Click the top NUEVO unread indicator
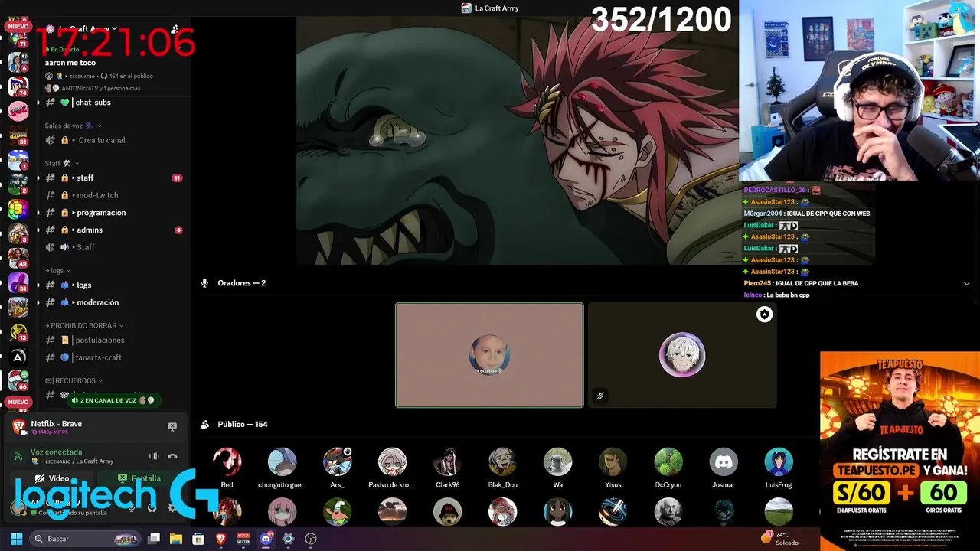 pos(18,26)
